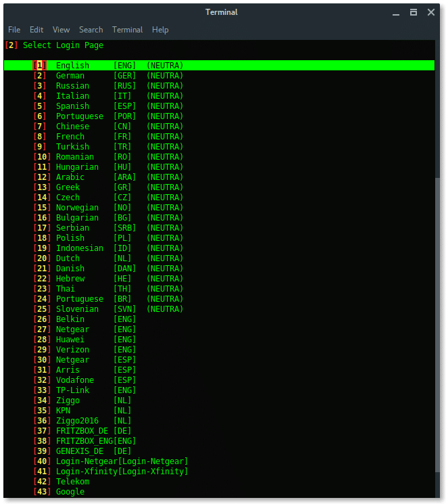Image resolution: width=446 pixels, height=504 pixels.
Task: Click the [SVN] language code
Action: [x=124, y=309]
